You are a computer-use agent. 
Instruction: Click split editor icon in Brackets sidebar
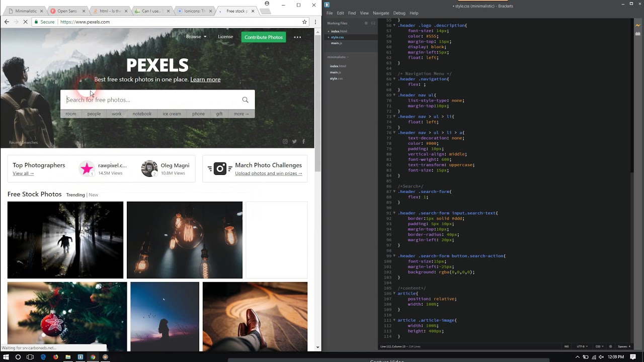(373, 23)
